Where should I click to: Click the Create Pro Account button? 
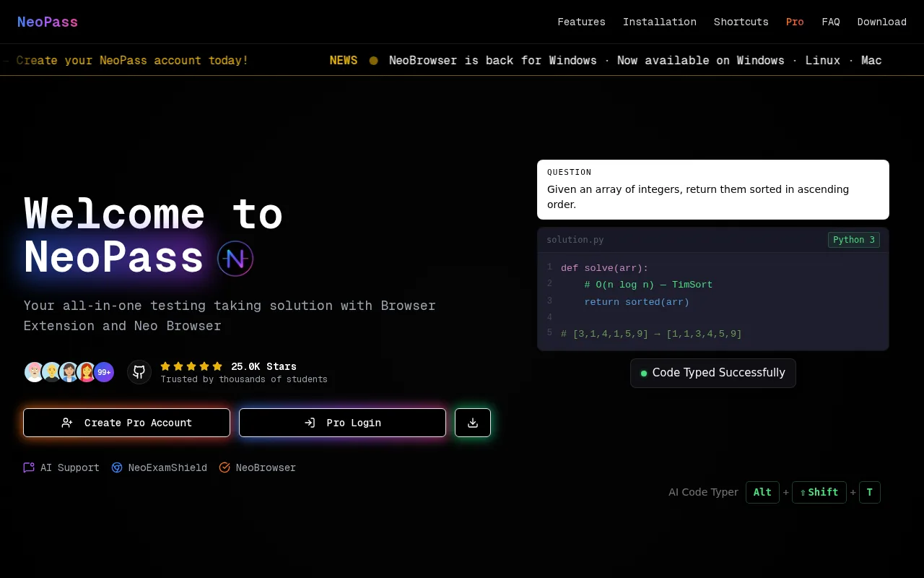point(126,423)
